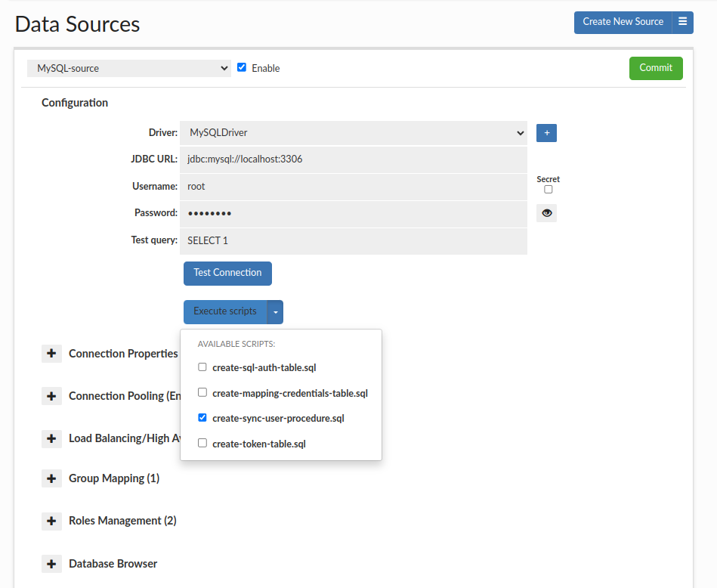Click plus icon beside Roles Management (2)

click(x=51, y=521)
